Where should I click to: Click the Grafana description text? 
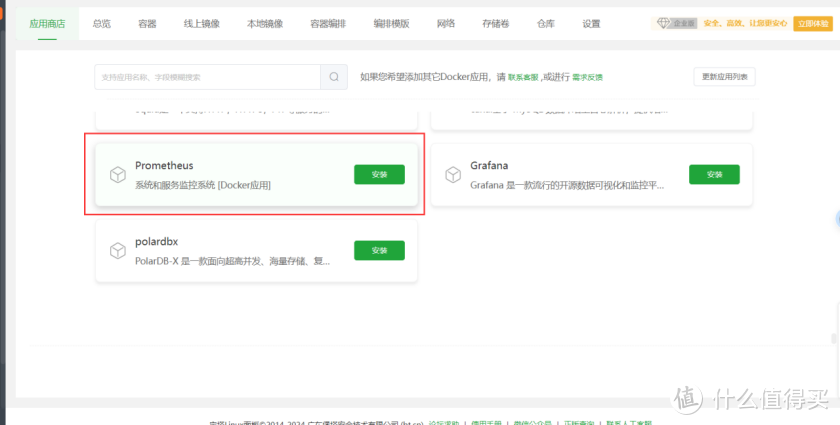pos(567,186)
